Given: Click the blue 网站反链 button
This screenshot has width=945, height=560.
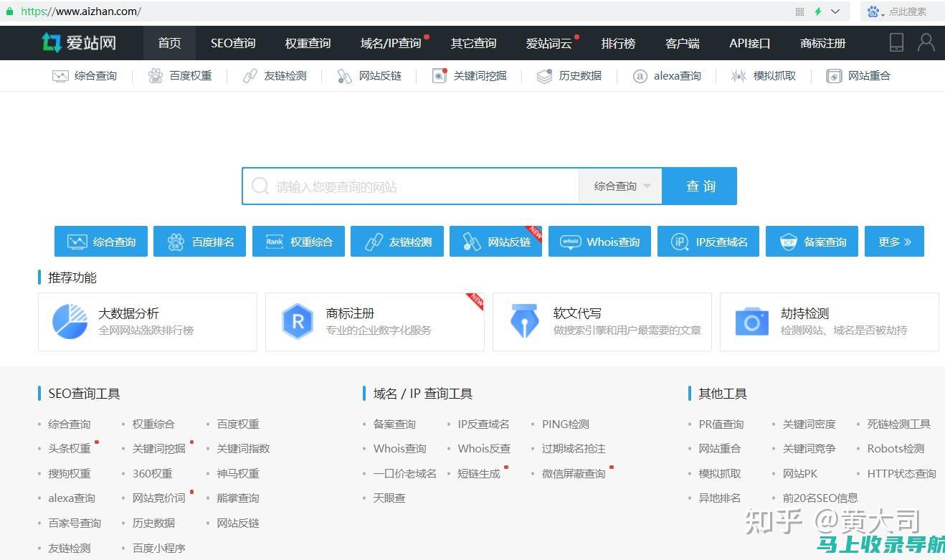Looking at the screenshot, I should (x=495, y=242).
